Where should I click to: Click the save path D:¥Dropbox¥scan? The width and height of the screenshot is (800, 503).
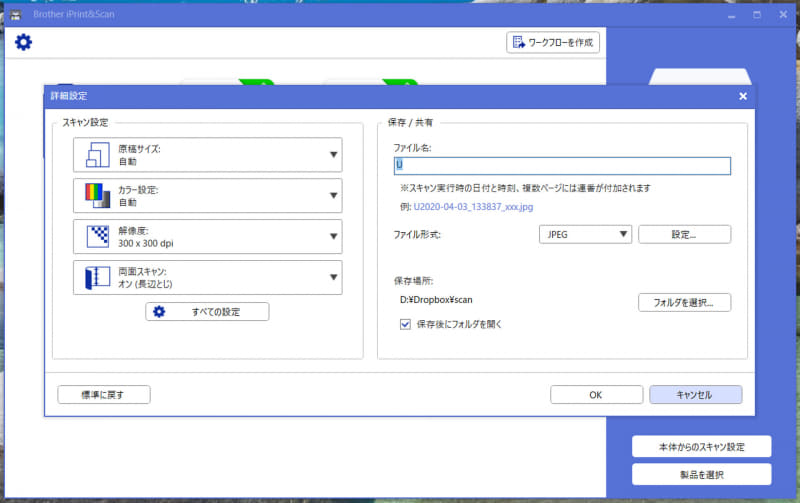(436, 300)
